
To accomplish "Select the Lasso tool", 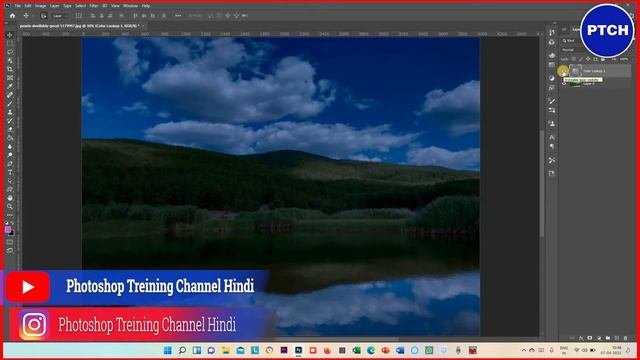I will pos(10,52).
